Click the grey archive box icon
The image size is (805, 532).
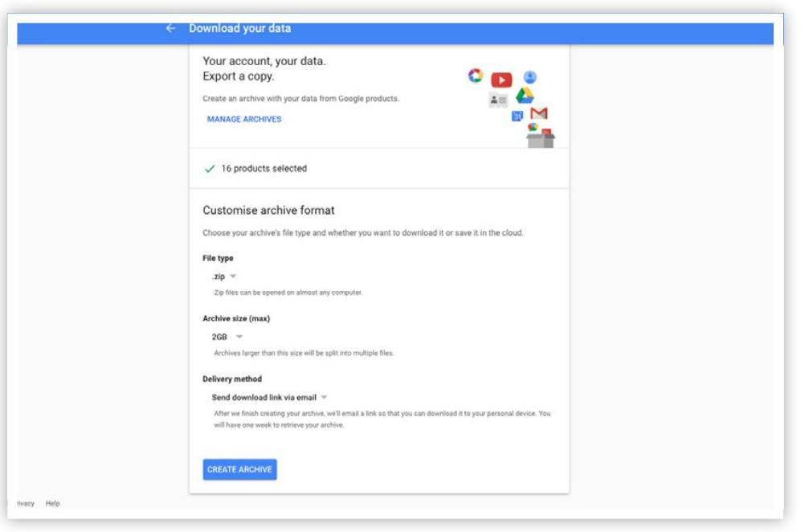[x=541, y=139]
